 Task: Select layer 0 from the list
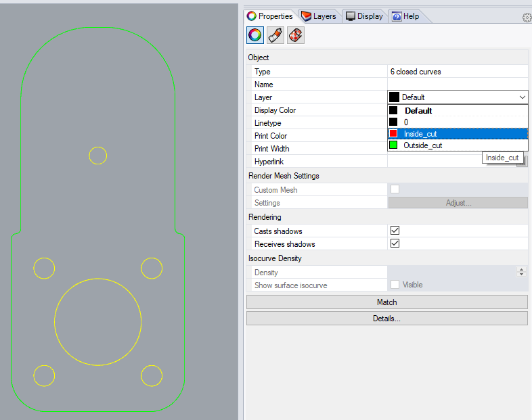[406, 122]
